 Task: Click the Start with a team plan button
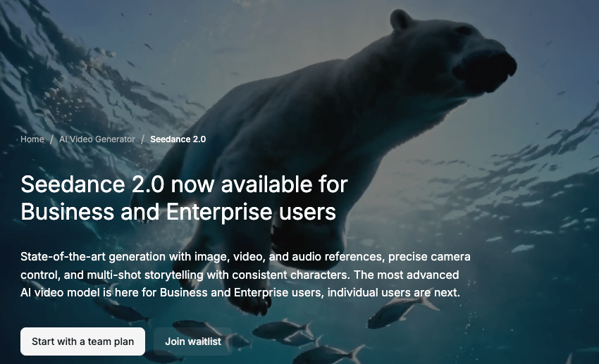click(83, 341)
